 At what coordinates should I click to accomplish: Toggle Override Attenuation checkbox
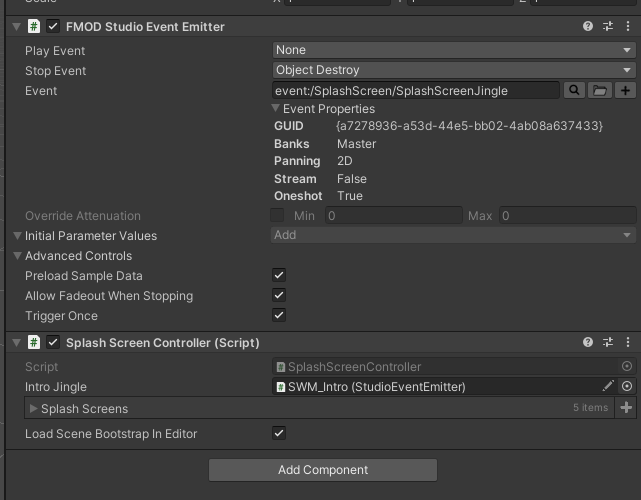coord(277,215)
